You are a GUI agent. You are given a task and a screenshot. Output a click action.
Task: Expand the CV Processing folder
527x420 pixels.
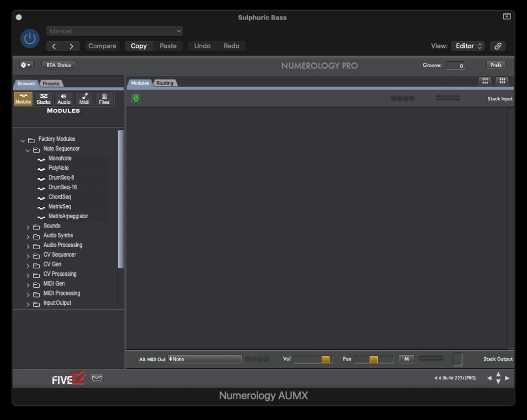(28, 275)
